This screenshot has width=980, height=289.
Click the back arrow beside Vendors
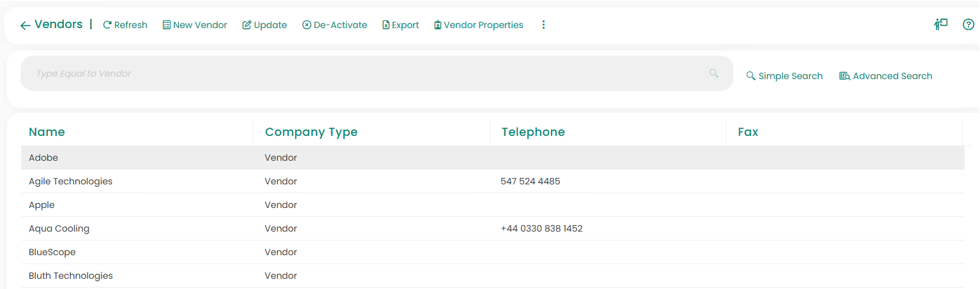tap(25, 26)
